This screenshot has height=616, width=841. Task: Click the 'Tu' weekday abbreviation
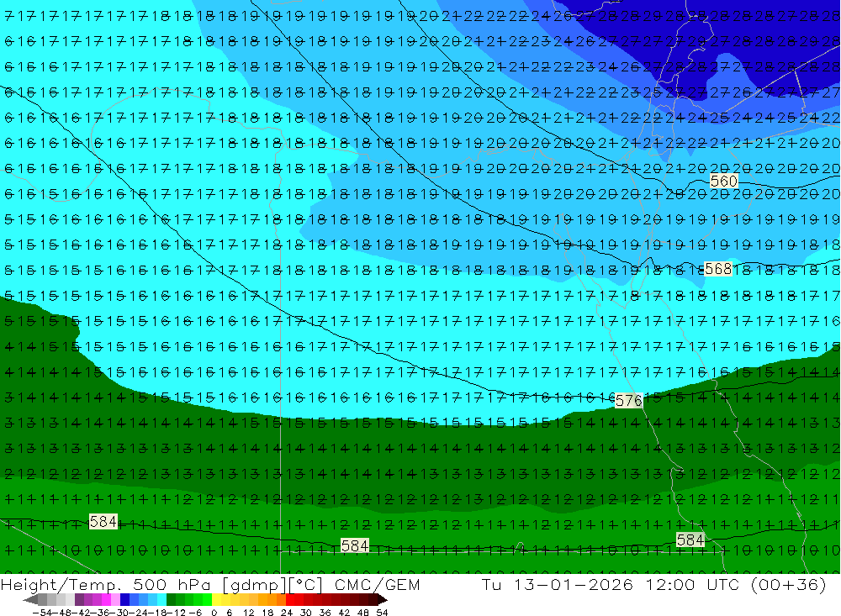(x=492, y=584)
